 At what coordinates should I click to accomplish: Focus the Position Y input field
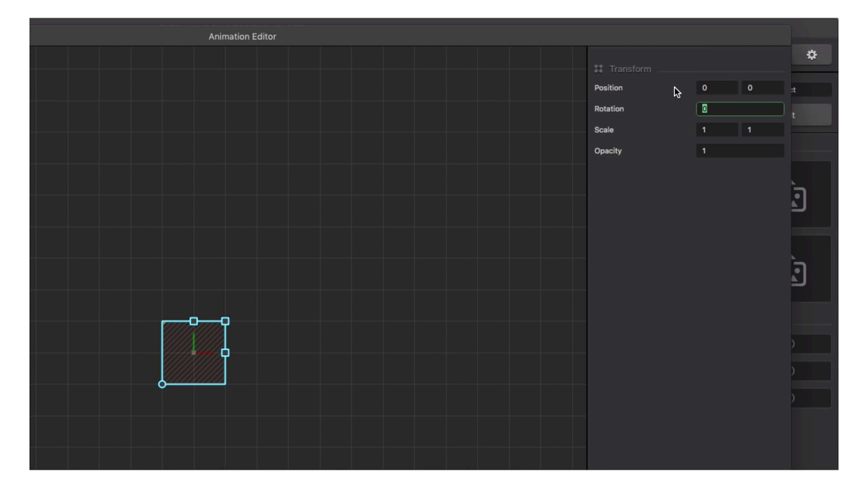click(762, 88)
